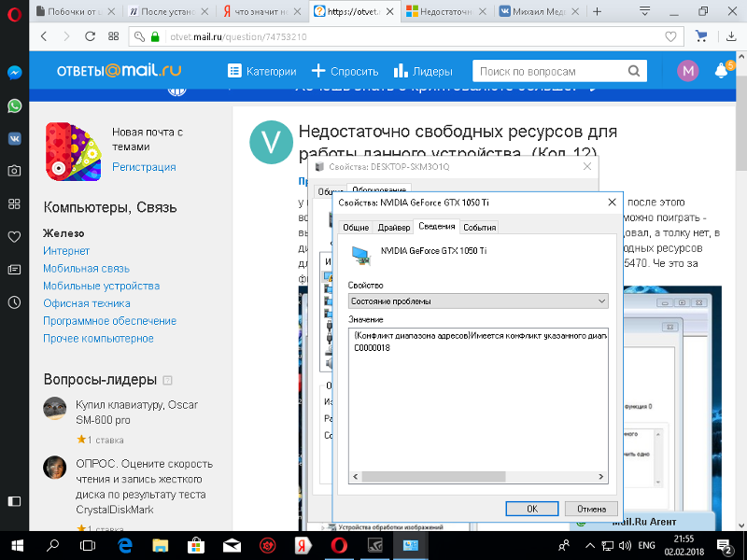747x560 pixels.
Task: Click the question author's V avatar
Action: [271, 143]
